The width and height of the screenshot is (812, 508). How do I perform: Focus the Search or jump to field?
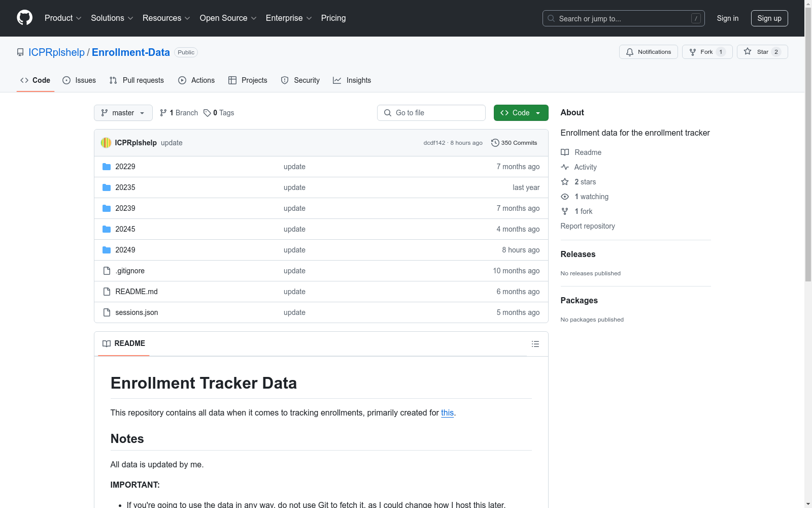click(624, 18)
